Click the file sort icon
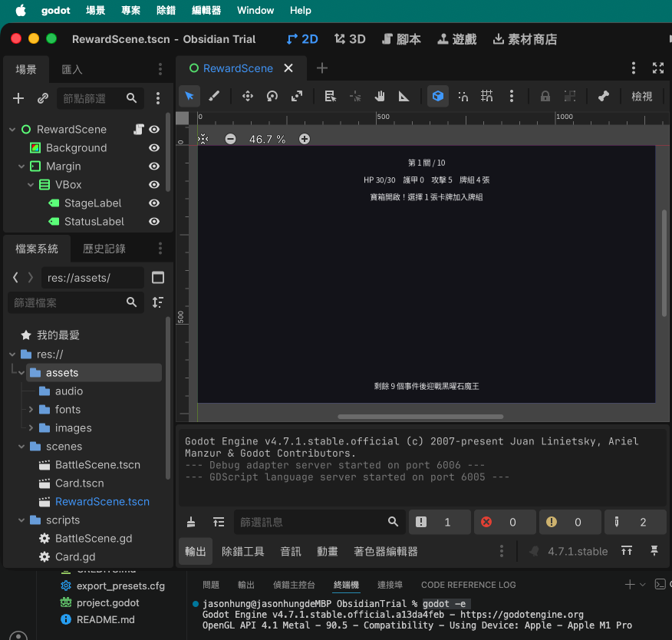 158,302
